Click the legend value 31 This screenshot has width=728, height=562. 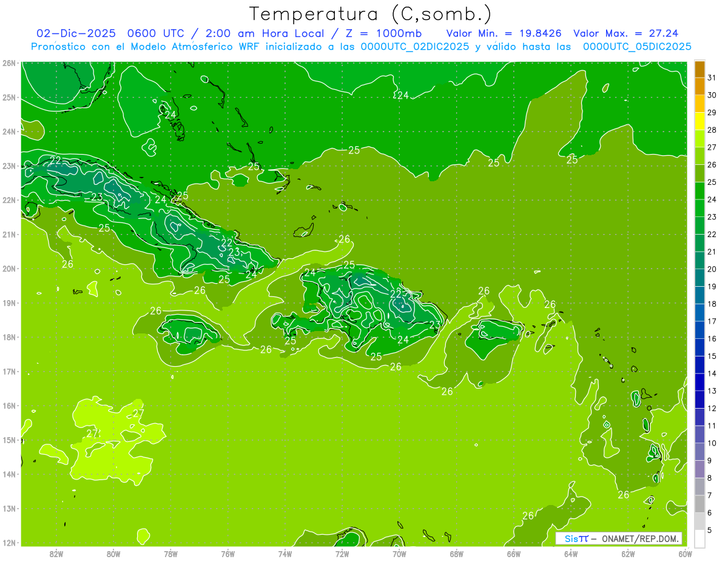click(712, 78)
